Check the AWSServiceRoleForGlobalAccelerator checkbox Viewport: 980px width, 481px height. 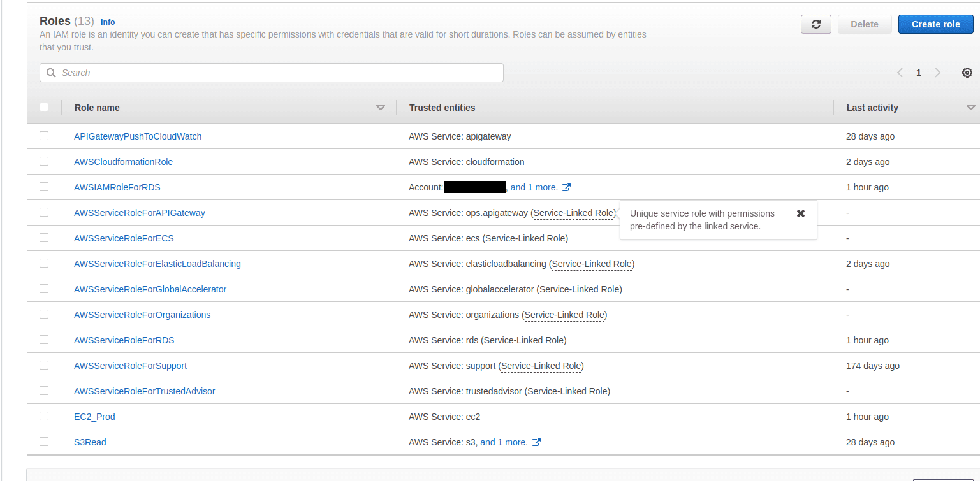[44, 289]
